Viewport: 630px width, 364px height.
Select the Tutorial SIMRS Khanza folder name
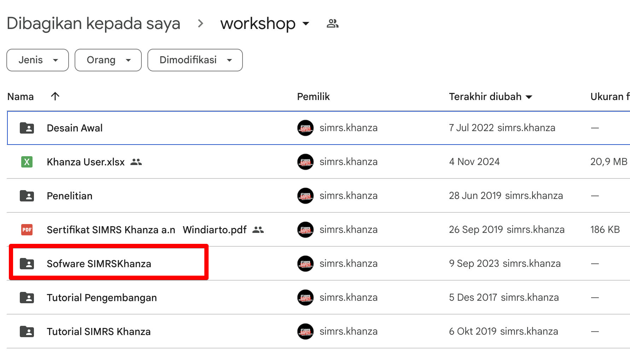point(99,331)
